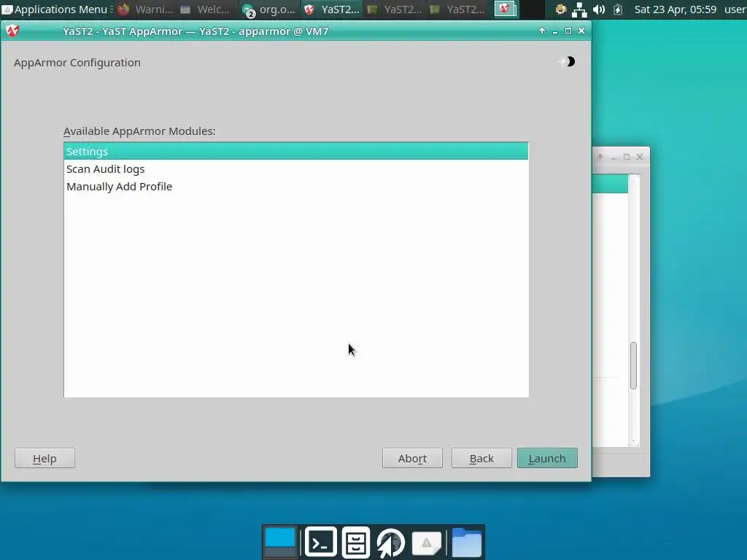747x560 pixels.
Task: Select Scan Audit logs module
Action: coord(296,169)
